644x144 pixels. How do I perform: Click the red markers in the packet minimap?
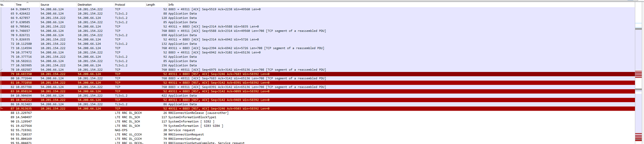pyautogui.click(x=638, y=75)
